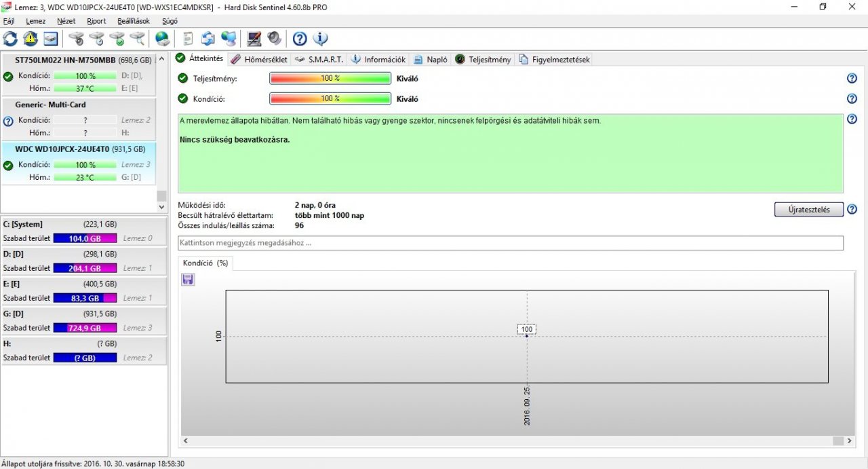Screen dimensions: 868x469
Task: Click the comment field Kattintson megjegyzés megadásához
Action: (x=511, y=243)
